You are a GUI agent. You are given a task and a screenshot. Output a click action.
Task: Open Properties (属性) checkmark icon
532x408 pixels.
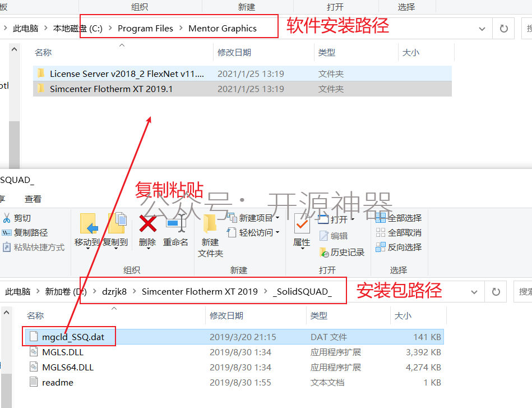301,223
